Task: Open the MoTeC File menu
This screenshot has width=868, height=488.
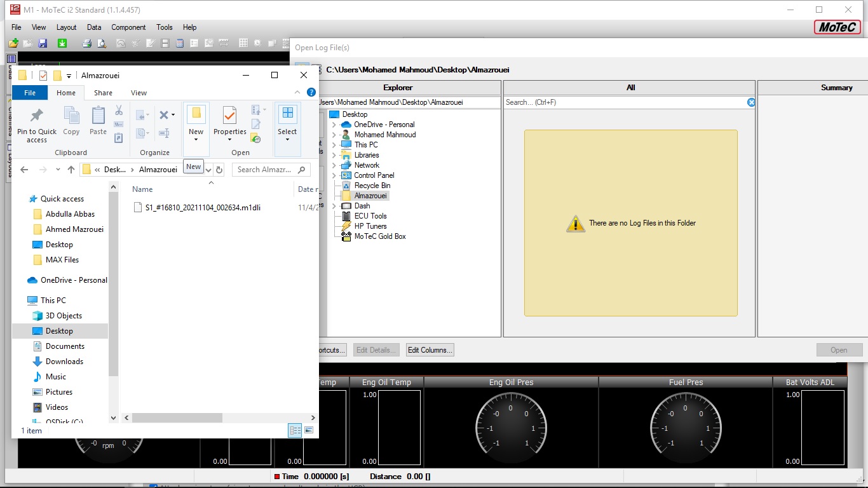Action: (x=17, y=27)
